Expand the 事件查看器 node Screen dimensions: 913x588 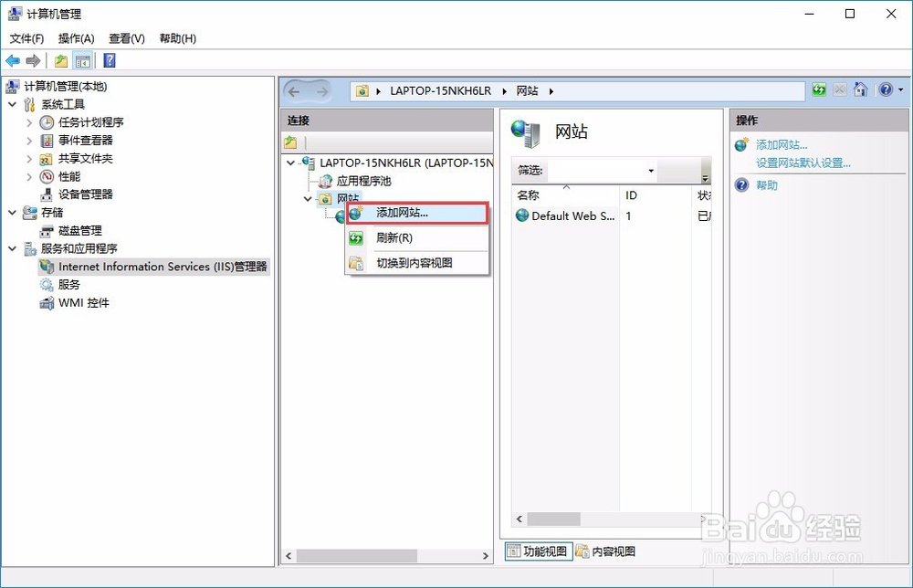tap(29, 141)
